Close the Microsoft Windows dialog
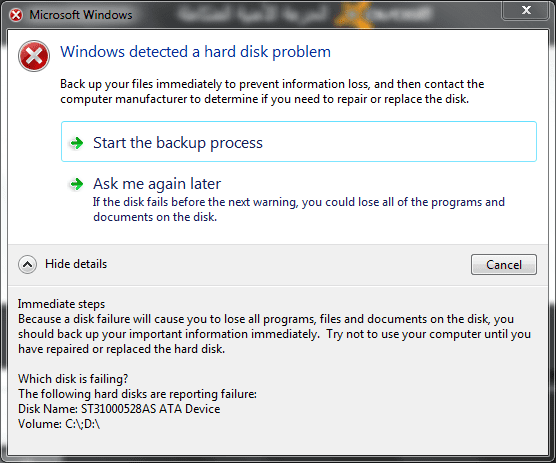 click(x=526, y=10)
